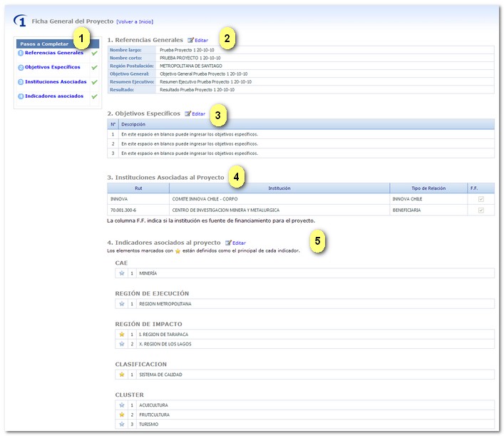The height and width of the screenshot is (436, 504).
Task: Click the Descripción column header
Action: (x=307, y=124)
